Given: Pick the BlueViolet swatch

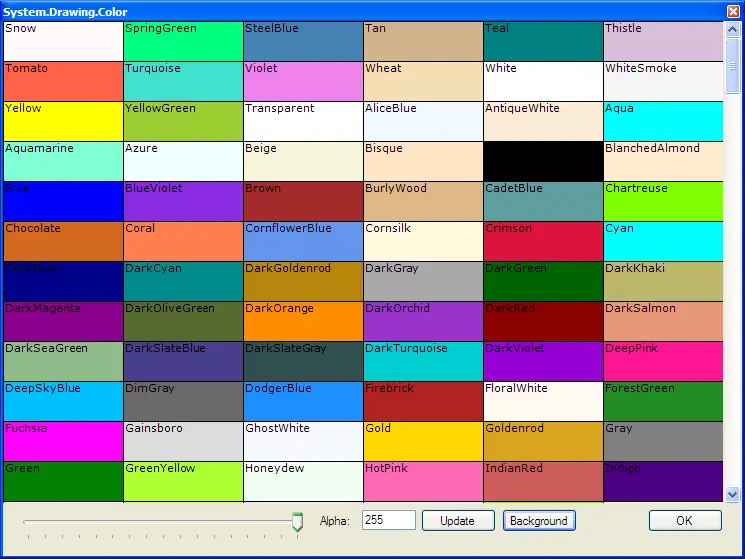Looking at the screenshot, I should click(x=183, y=201).
